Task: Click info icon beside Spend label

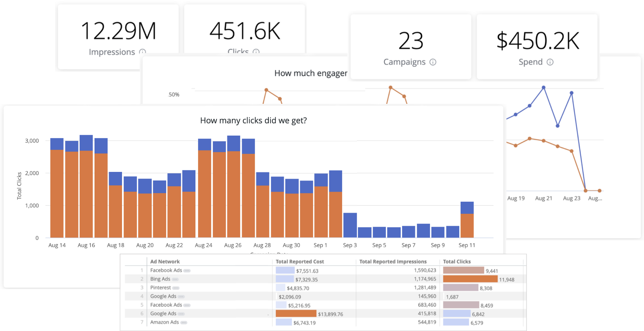Action: (x=550, y=62)
